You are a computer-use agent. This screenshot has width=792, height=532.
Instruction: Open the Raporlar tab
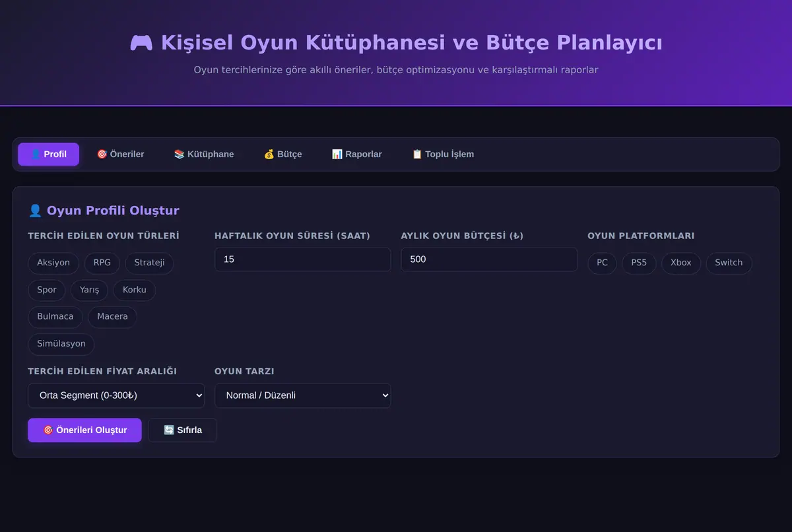click(357, 154)
